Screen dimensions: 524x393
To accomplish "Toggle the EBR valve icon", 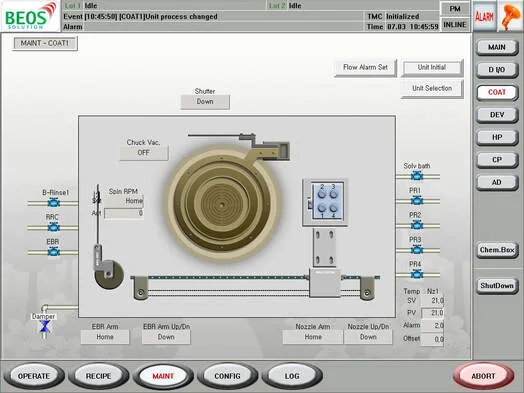I will point(53,252).
